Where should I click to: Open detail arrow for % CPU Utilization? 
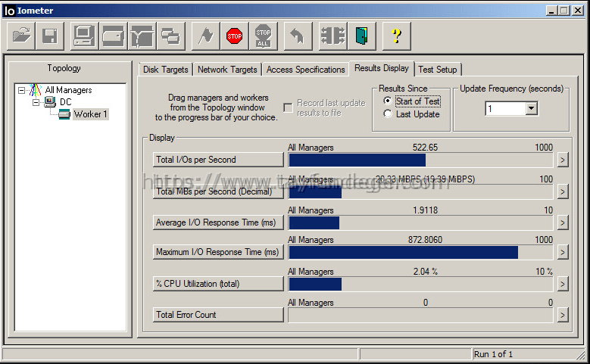click(563, 284)
